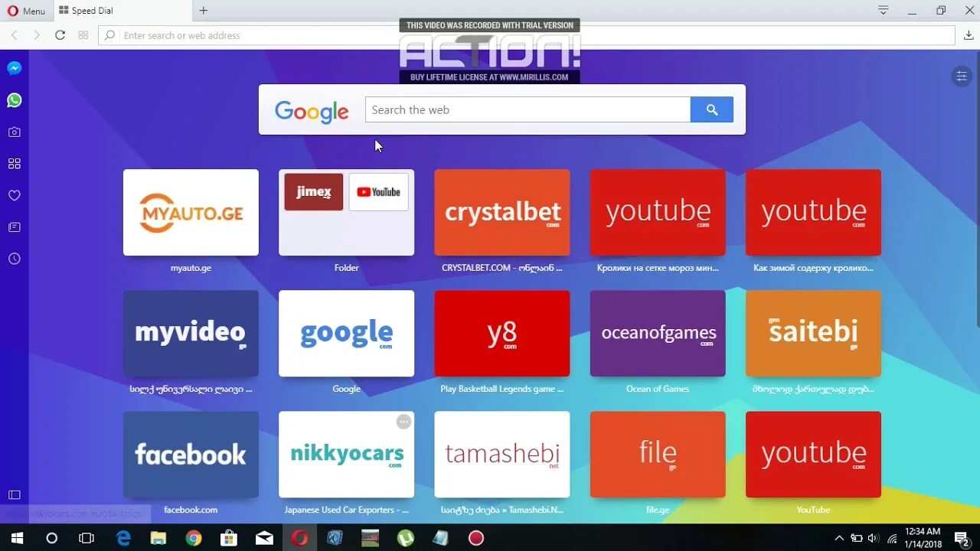Open the youtube tile labeled Кролики на сетке
Viewport: 980px width, 551px height.
pyautogui.click(x=658, y=213)
